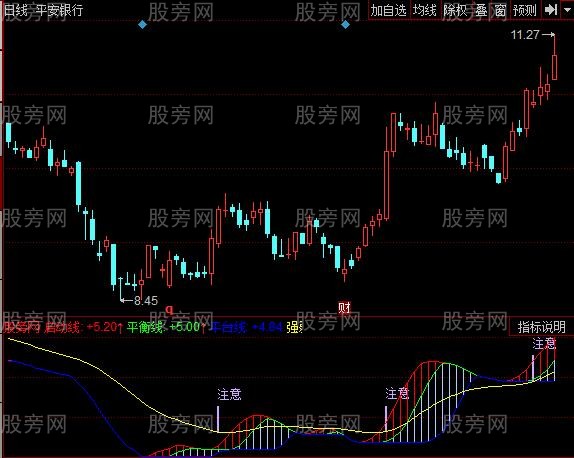The width and height of the screenshot is (574, 458).
Task: Click the red 启动线 indicator label
Action: 62,327
